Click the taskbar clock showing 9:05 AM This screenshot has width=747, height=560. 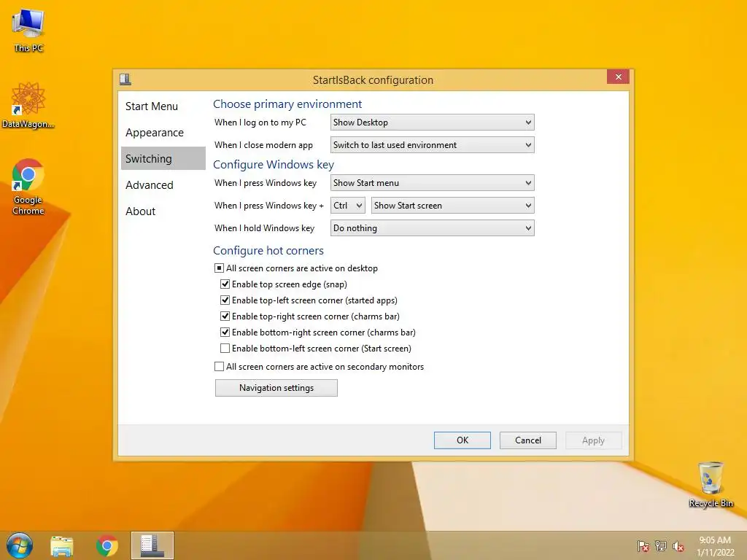[715, 546]
